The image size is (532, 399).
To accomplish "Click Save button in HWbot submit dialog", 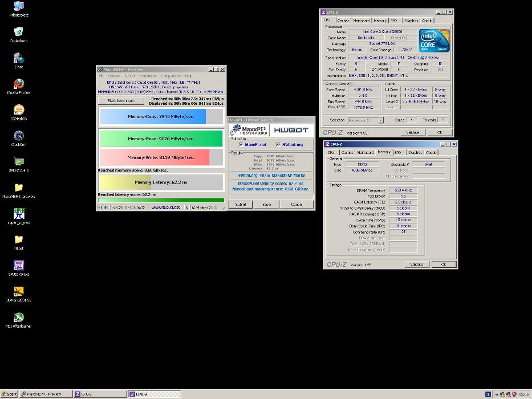I will (267, 204).
